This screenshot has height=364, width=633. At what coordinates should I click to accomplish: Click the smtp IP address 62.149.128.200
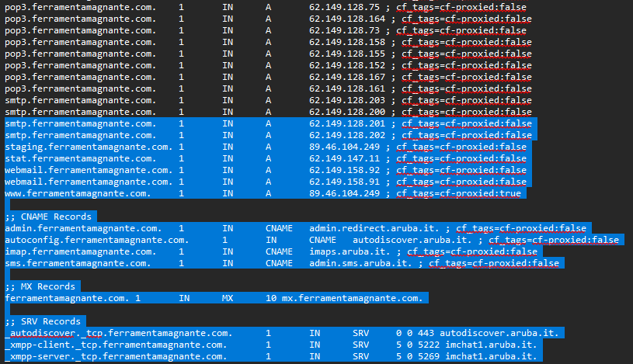coord(347,113)
